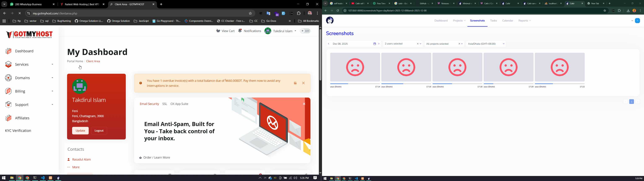Expand the Services sidebar menu
This screenshot has width=644, height=181.
[29, 65]
